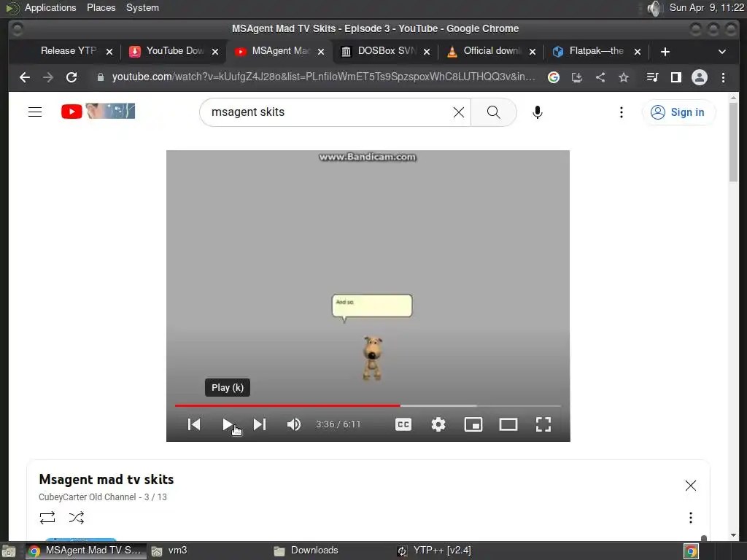Image resolution: width=747 pixels, height=560 pixels.
Task: Bookmark this page with the star
Action: tap(624, 77)
